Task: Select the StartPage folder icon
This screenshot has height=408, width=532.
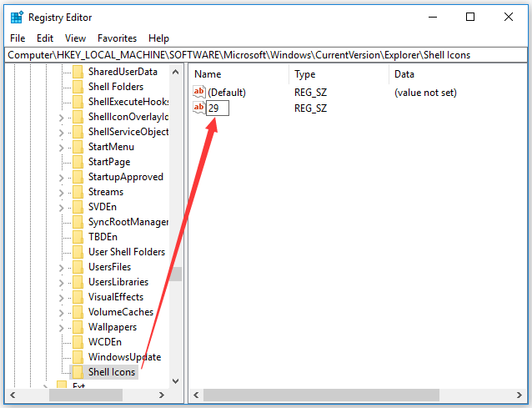Action: click(x=78, y=162)
